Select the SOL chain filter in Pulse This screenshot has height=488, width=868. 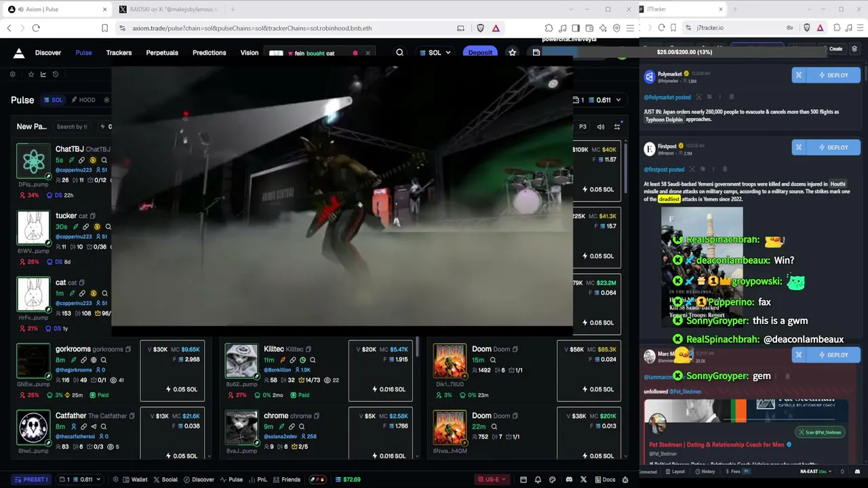tap(53, 100)
